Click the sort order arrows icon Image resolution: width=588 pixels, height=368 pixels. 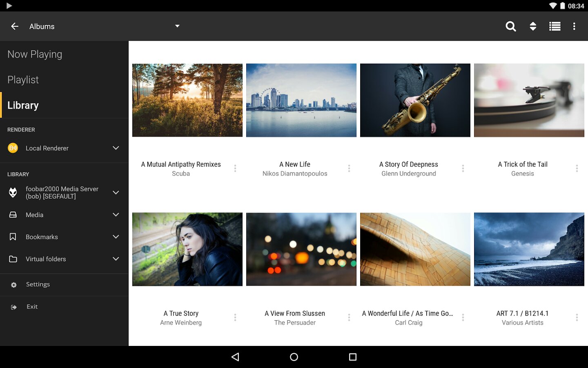(x=533, y=27)
